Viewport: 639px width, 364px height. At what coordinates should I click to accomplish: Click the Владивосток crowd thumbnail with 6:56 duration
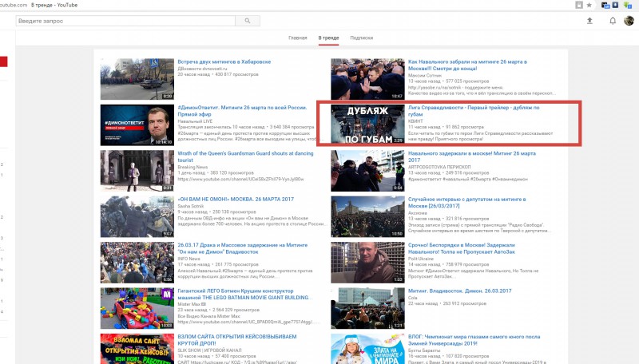(137, 263)
